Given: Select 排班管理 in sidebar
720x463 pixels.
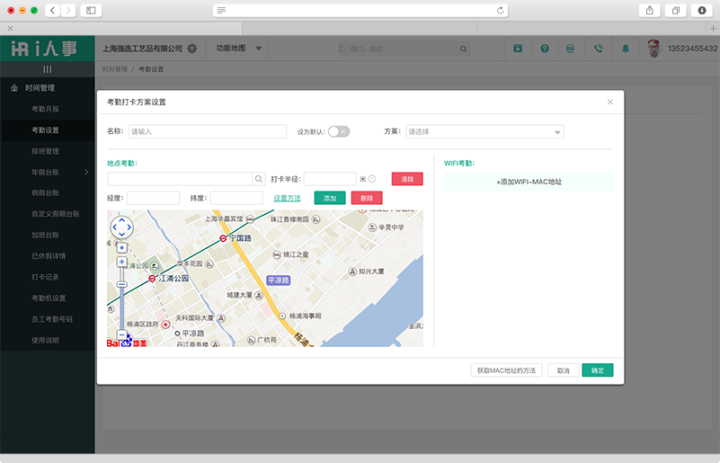Looking at the screenshot, I should (x=45, y=151).
